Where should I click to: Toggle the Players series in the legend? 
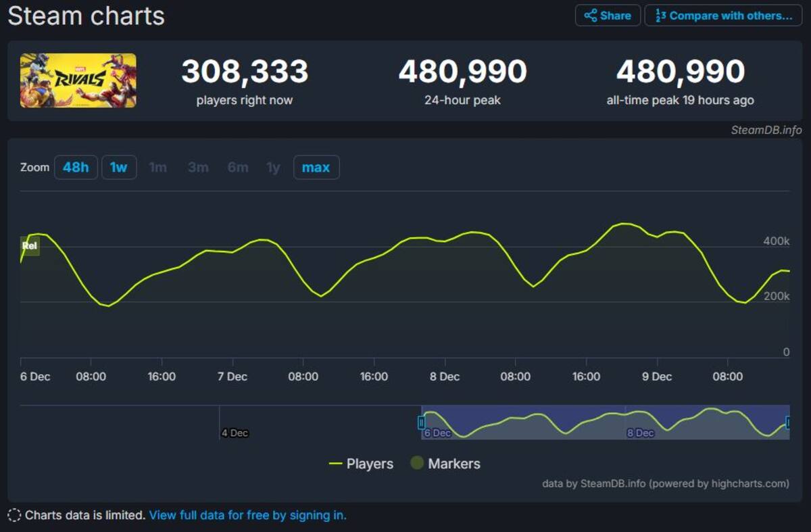(361, 464)
